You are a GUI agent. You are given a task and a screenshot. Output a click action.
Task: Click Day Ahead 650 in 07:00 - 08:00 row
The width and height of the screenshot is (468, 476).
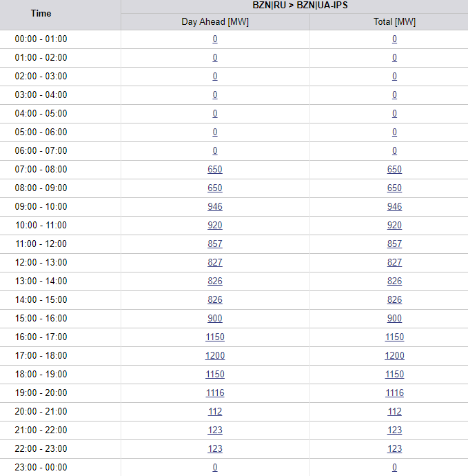[x=215, y=169]
